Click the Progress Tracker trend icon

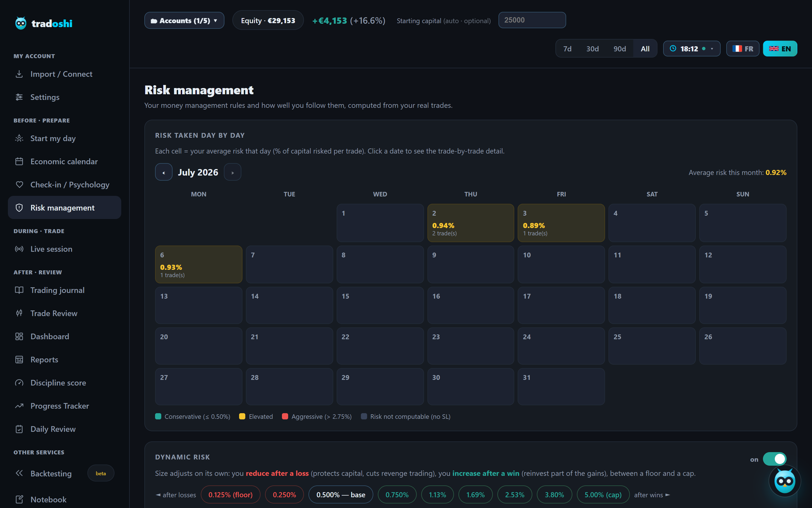pyautogui.click(x=19, y=406)
